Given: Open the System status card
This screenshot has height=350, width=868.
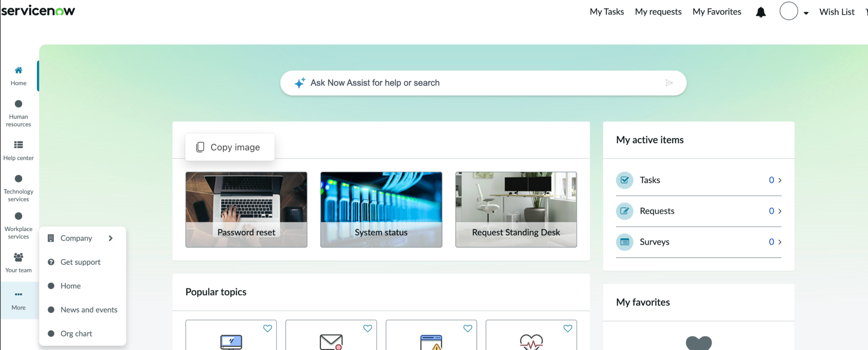Looking at the screenshot, I should click(381, 210).
